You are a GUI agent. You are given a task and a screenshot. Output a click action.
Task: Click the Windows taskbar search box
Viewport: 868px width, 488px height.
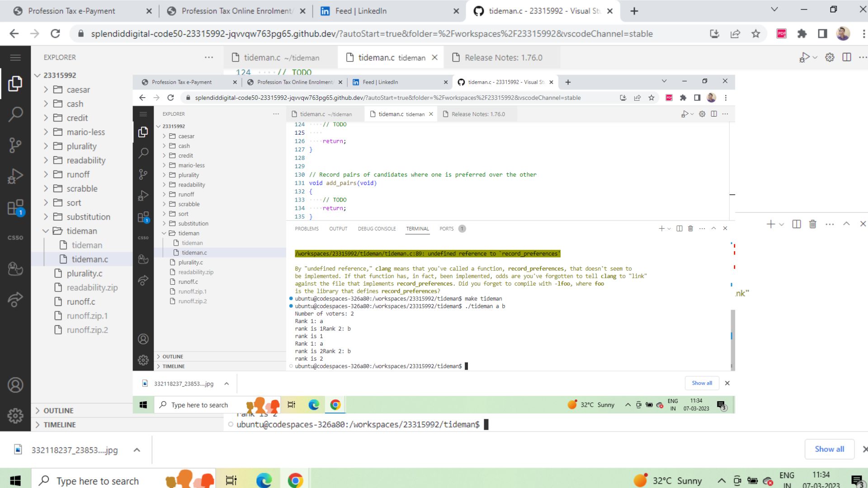click(97, 481)
